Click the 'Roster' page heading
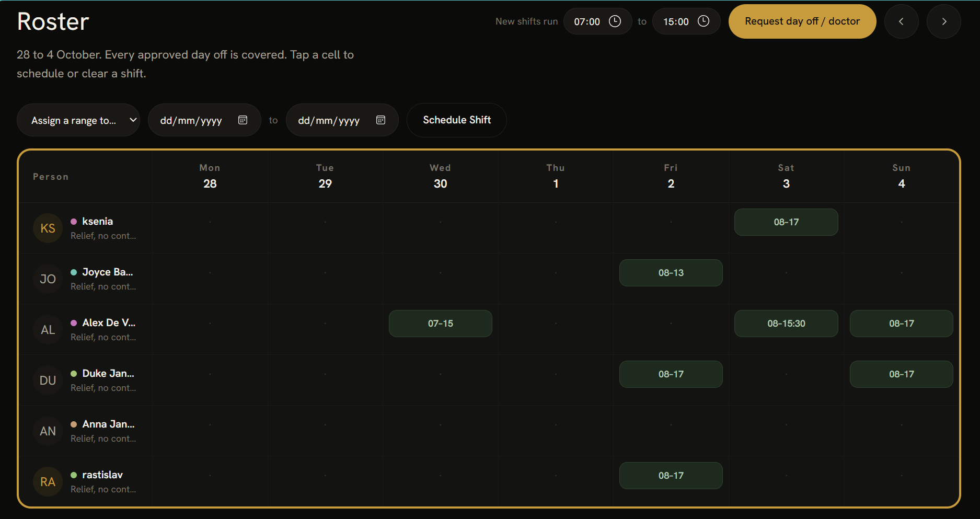The width and height of the screenshot is (980, 519). pyautogui.click(x=53, y=21)
